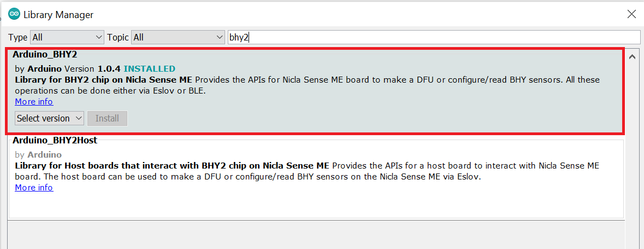
Task: Click the scroll up arrow of library list
Action: (x=632, y=56)
